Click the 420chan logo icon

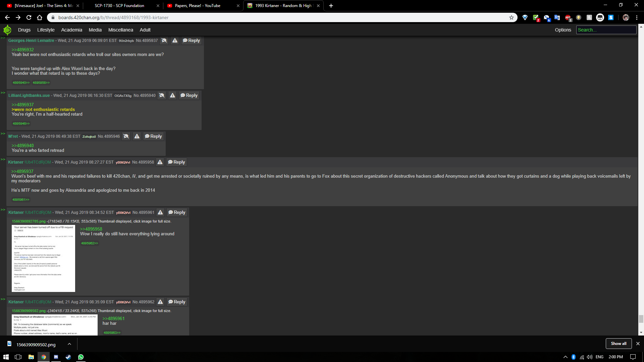point(7,30)
